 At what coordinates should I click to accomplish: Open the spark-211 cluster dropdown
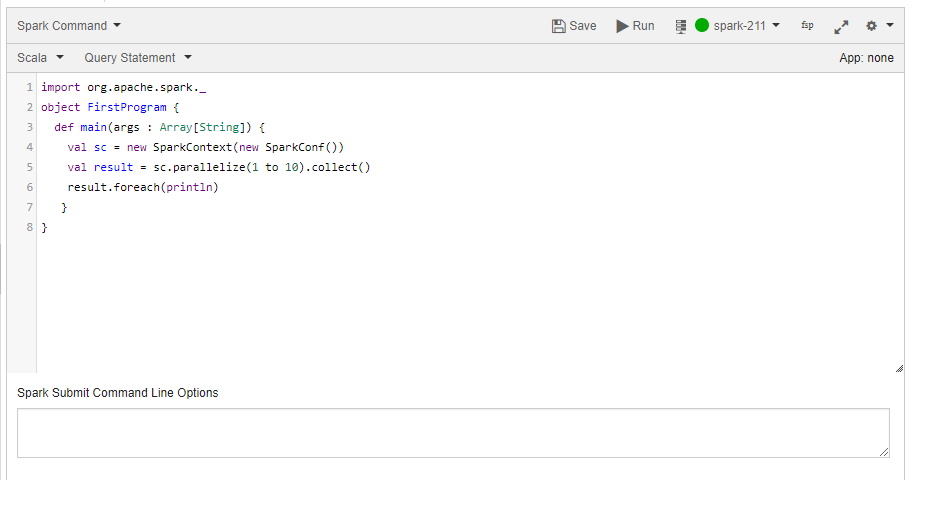(746, 26)
